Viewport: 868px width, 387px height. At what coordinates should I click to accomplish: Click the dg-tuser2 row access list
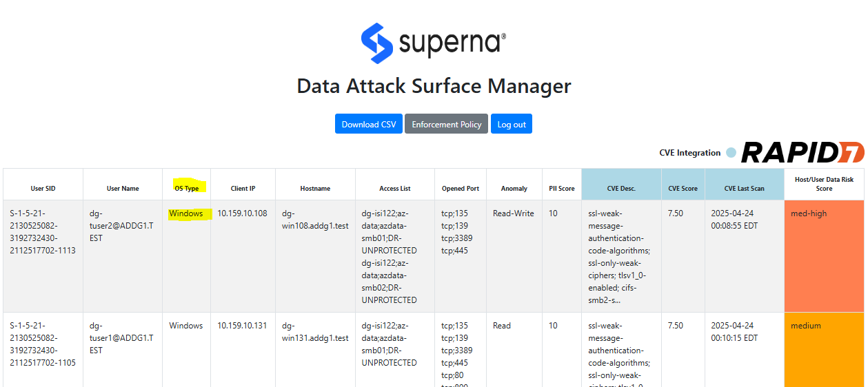(390, 257)
